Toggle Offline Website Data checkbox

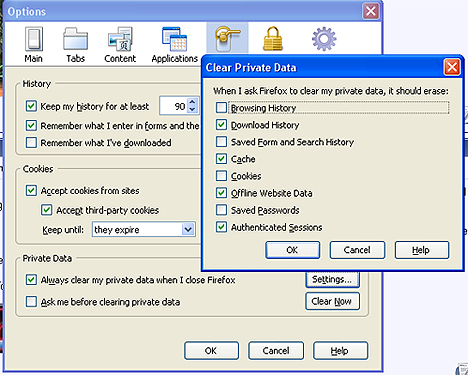pyautogui.click(x=221, y=193)
